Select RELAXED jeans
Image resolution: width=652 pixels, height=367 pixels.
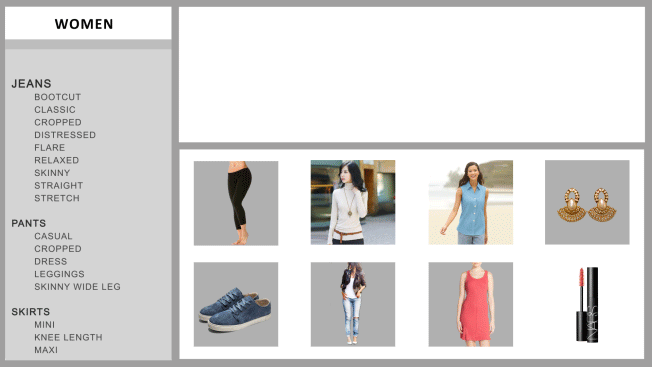(57, 160)
